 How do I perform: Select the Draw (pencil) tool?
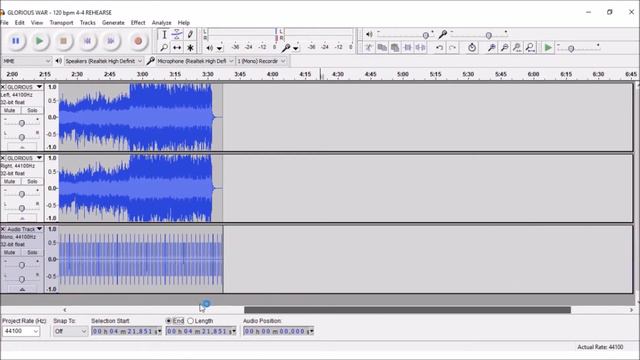[190, 34]
